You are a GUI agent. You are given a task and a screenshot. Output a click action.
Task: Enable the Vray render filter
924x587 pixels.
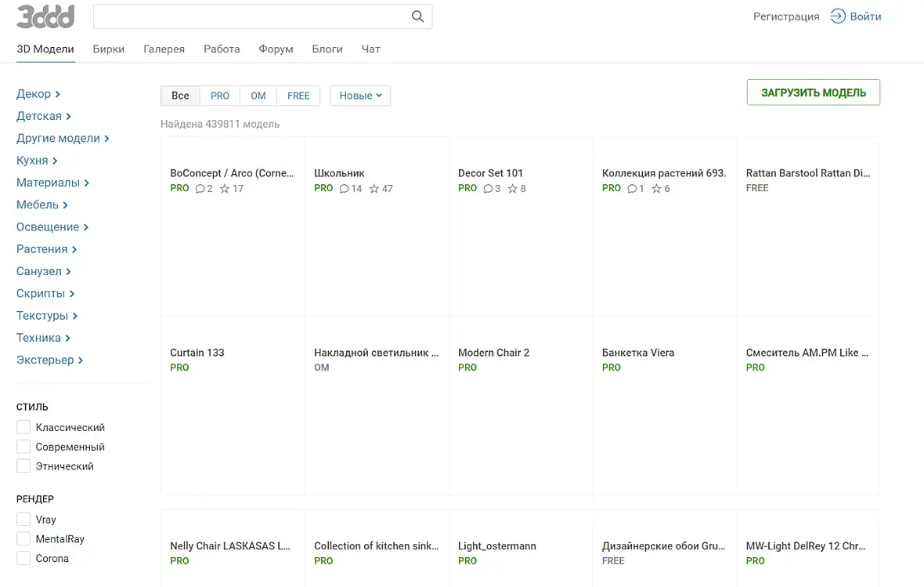click(23, 519)
